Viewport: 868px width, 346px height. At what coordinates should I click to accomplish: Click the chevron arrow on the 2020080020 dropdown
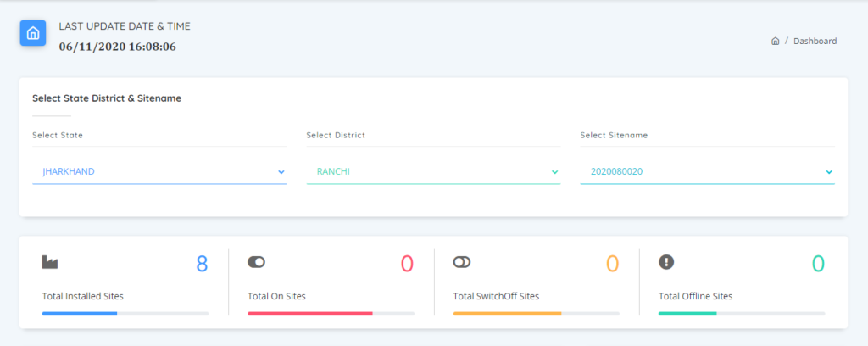[x=829, y=172]
